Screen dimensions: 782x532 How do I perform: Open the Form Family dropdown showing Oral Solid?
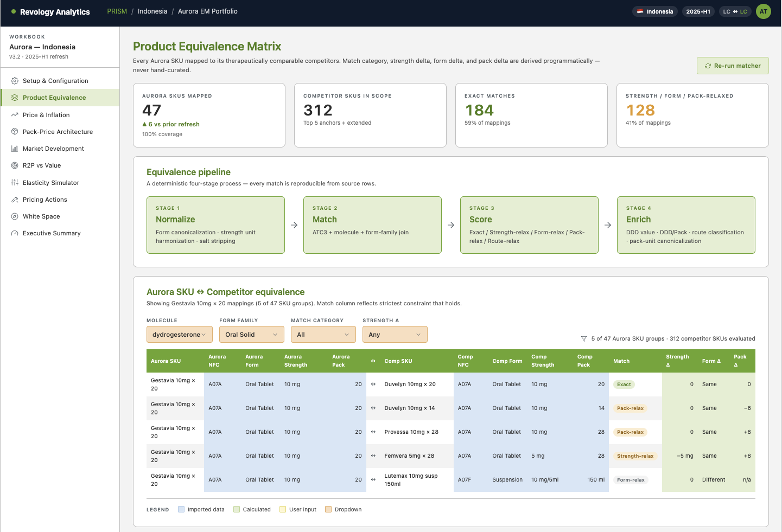tap(252, 335)
